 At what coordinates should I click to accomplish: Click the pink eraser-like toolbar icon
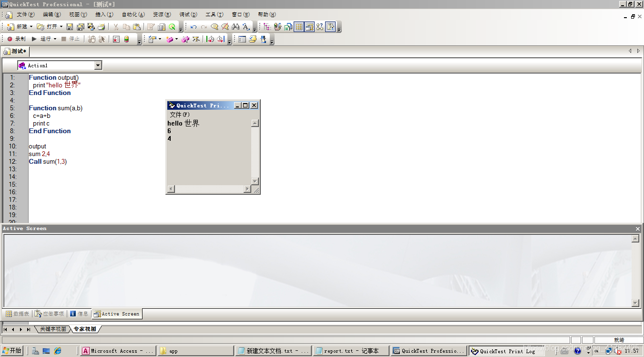(170, 39)
